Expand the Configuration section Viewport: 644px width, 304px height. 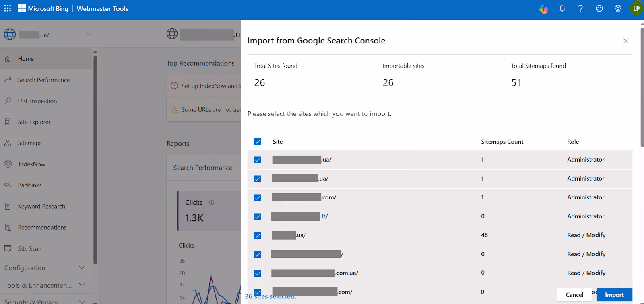coord(82,268)
